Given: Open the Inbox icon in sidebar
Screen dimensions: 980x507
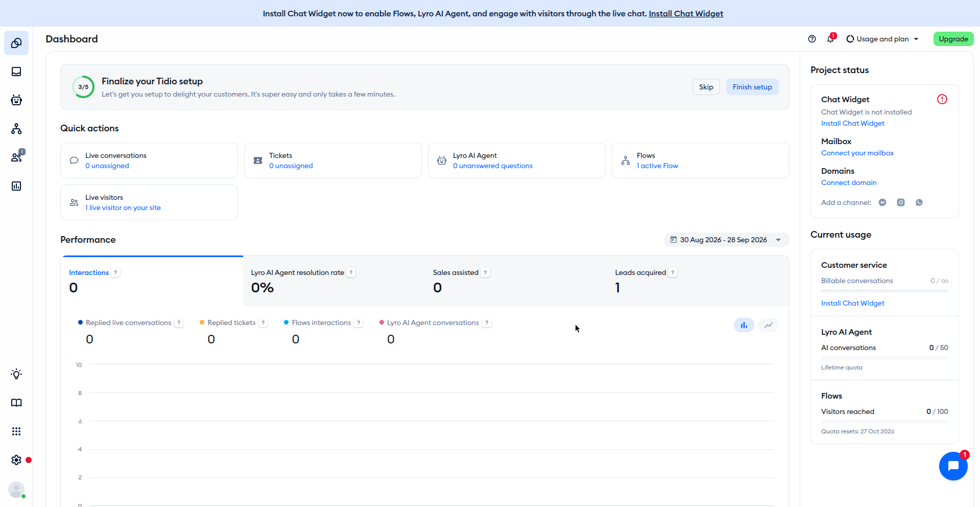Looking at the screenshot, I should 16,72.
